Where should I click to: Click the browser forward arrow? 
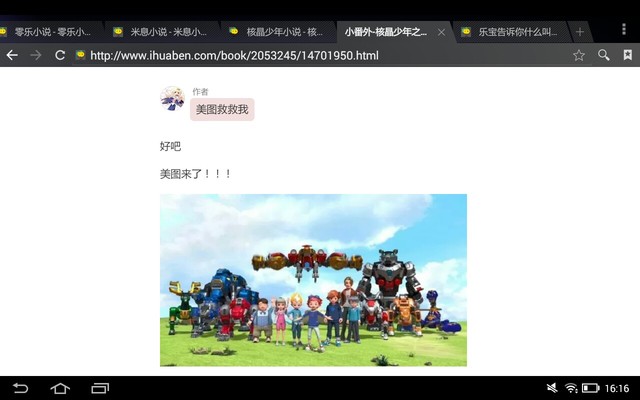[36, 55]
